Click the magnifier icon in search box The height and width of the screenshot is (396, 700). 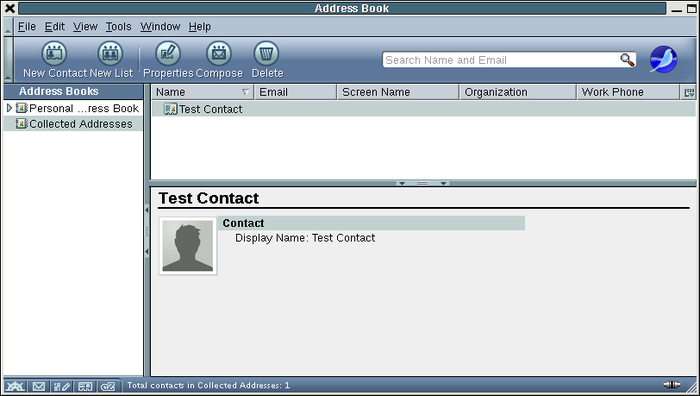point(627,60)
